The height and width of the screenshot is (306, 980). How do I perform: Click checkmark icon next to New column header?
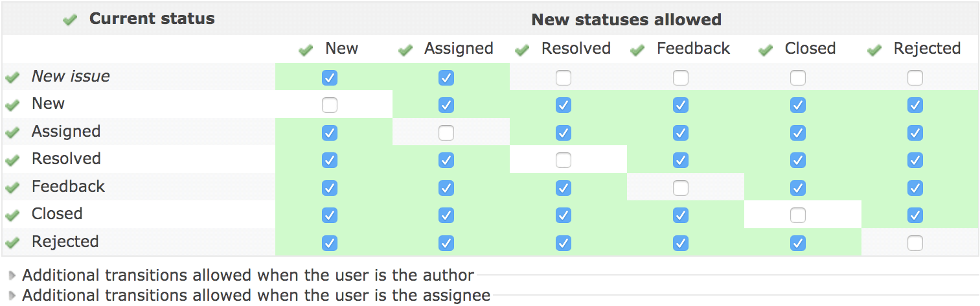tap(305, 50)
